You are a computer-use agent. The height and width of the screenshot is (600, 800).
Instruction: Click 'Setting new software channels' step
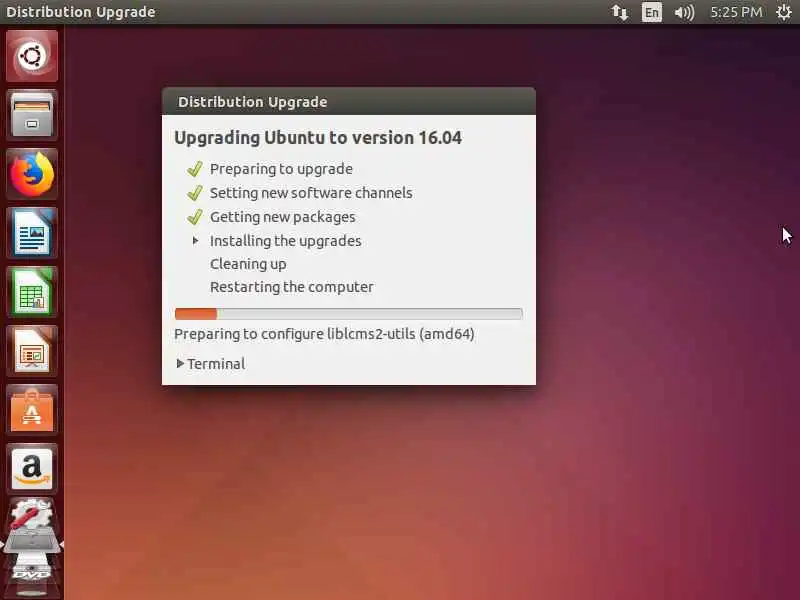(x=311, y=193)
